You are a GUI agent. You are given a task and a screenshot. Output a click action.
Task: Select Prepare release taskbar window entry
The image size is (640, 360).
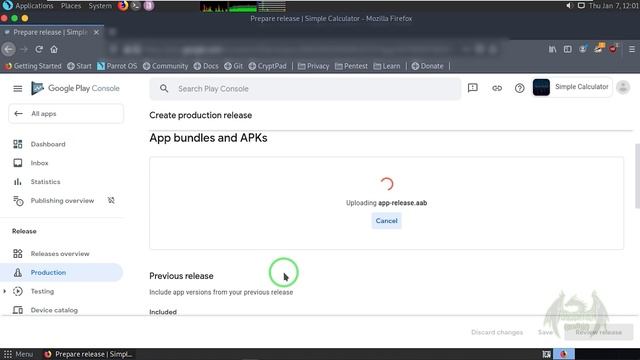[x=88, y=354]
